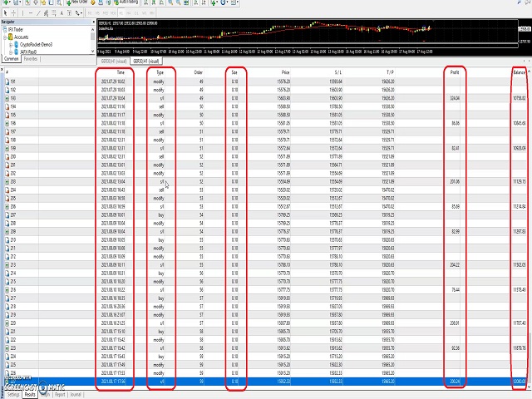
Task: Expand the JAFX-Real8 account node
Action: 11,52
